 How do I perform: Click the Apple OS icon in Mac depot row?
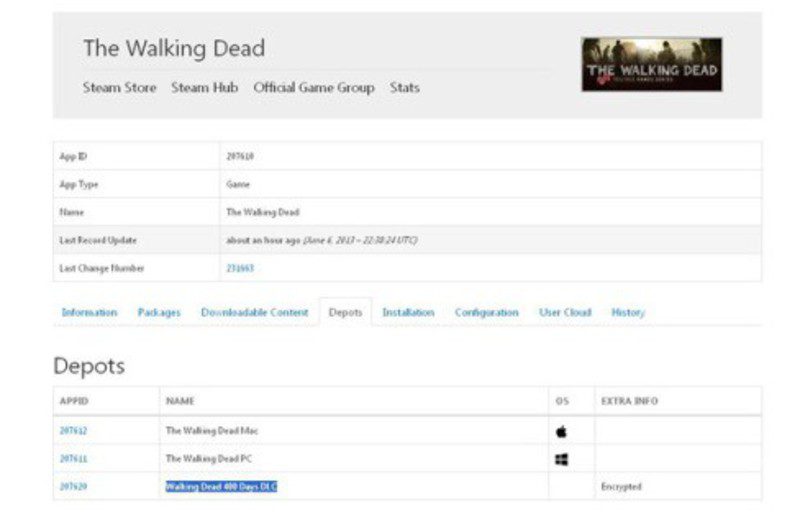click(x=561, y=431)
